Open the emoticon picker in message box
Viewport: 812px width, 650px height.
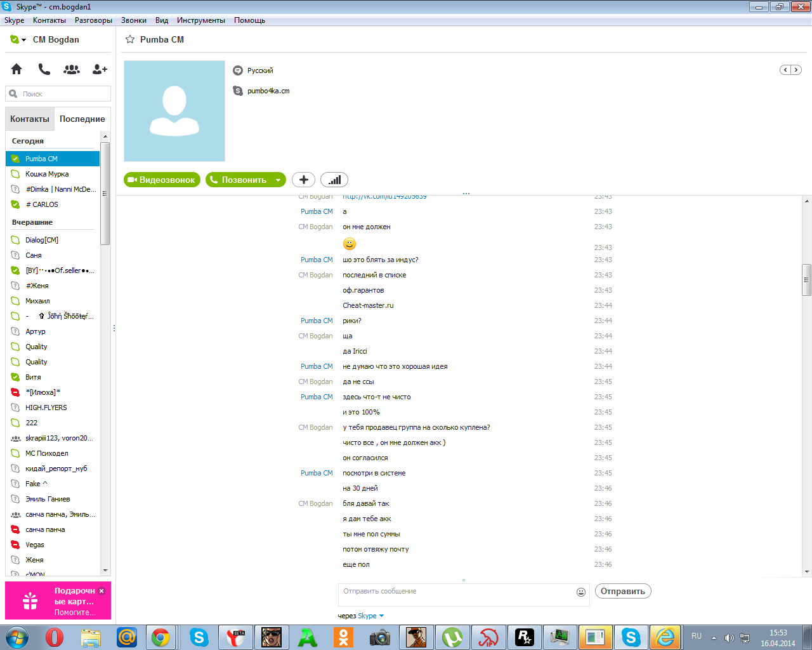[x=581, y=592]
